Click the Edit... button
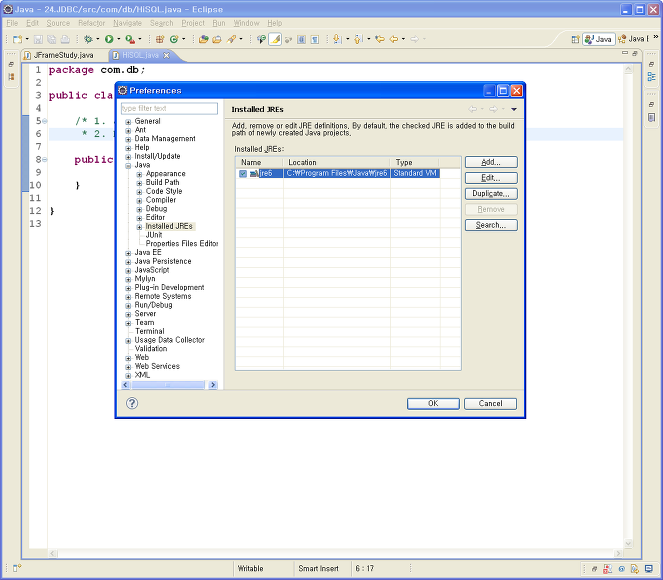 point(491,178)
